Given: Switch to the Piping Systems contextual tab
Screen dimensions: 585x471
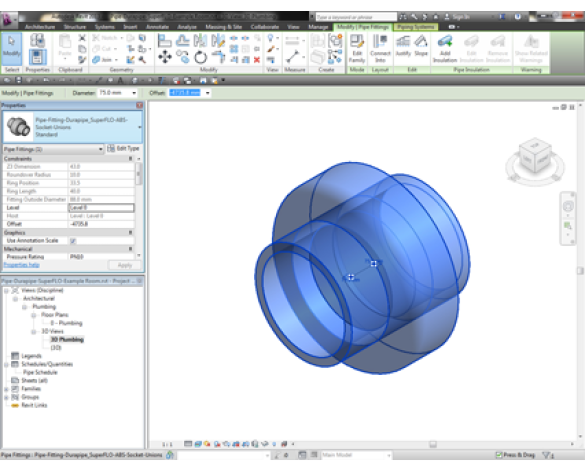Looking at the screenshot, I should [x=416, y=27].
